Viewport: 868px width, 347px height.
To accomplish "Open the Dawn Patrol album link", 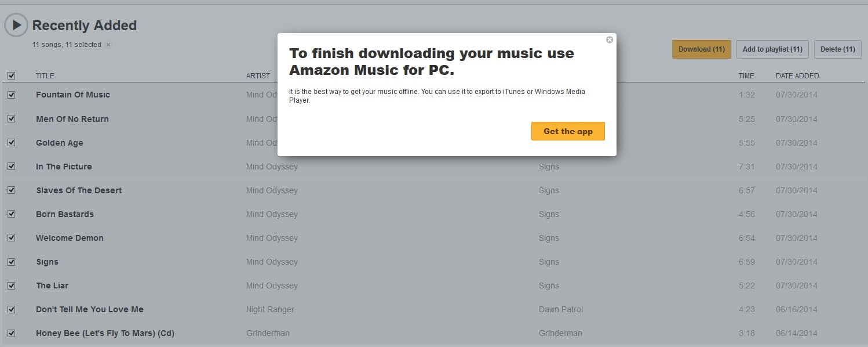I will click(x=561, y=309).
